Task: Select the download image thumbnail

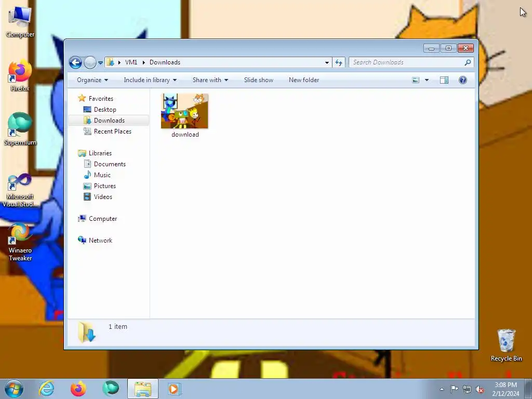Action: pos(184,111)
